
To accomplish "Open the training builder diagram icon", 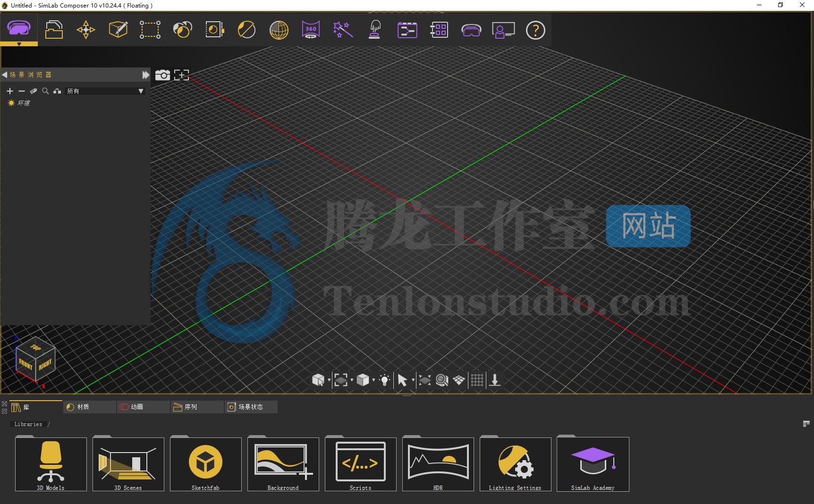I will click(x=407, y=30).
